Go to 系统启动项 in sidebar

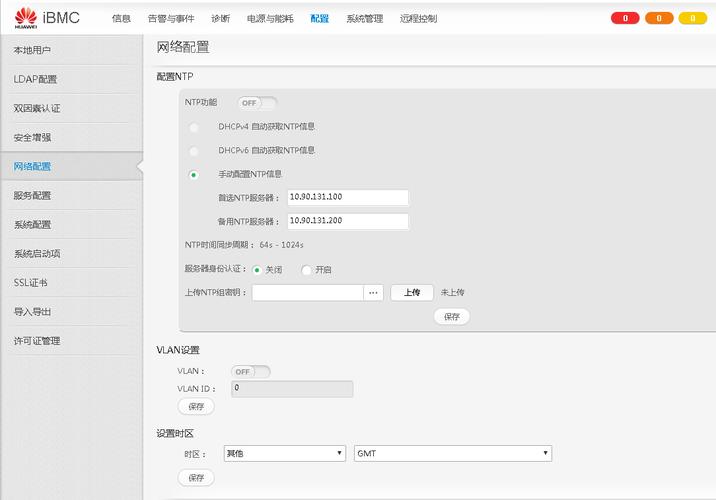click(x=72, y=253)
